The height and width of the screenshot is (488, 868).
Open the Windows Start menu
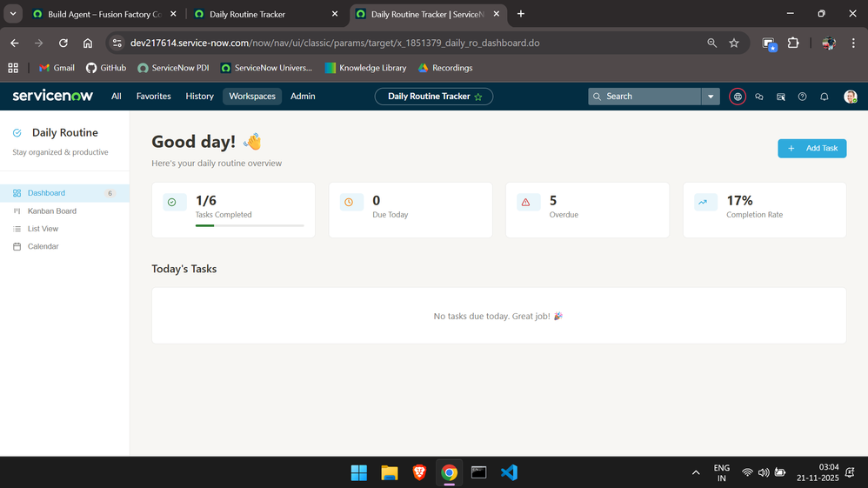pos(358,472)
